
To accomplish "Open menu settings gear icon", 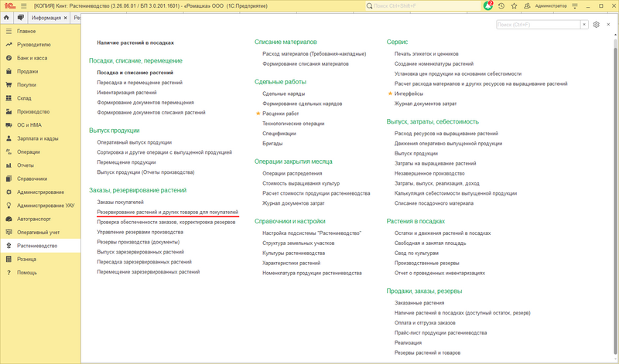I will [596, 25].
